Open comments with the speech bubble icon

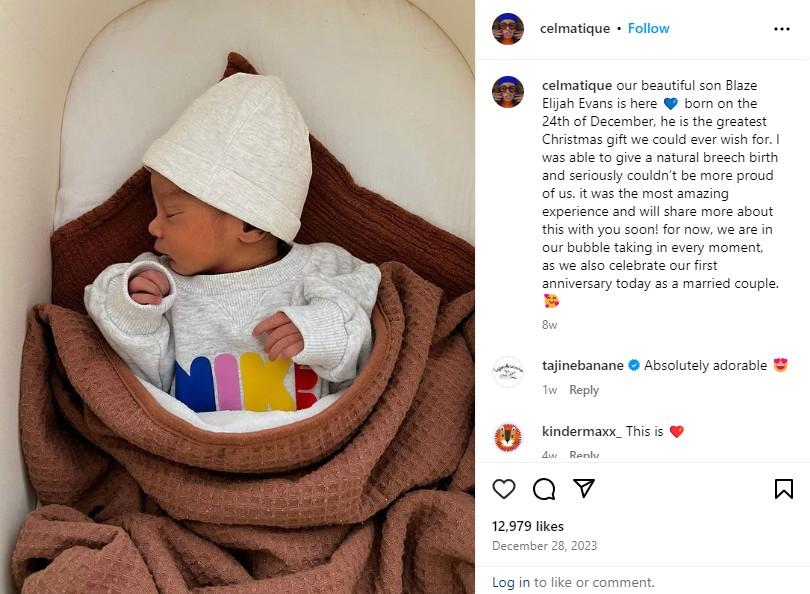[544, 489]
